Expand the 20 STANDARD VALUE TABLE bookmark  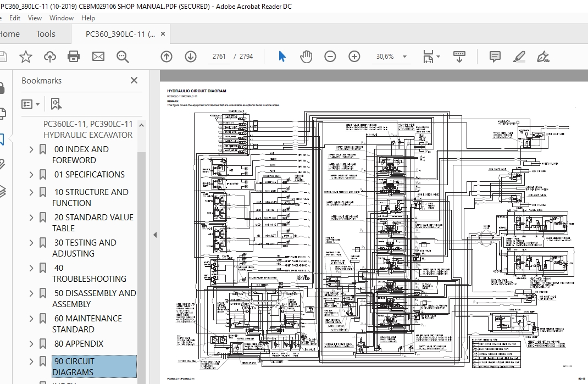click(x=31, y=218)
